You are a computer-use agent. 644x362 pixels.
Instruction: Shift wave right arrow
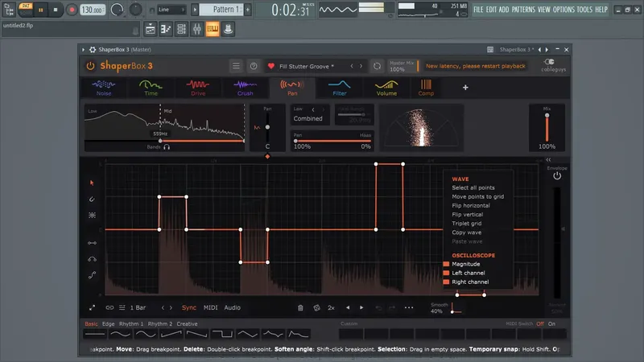361,308
